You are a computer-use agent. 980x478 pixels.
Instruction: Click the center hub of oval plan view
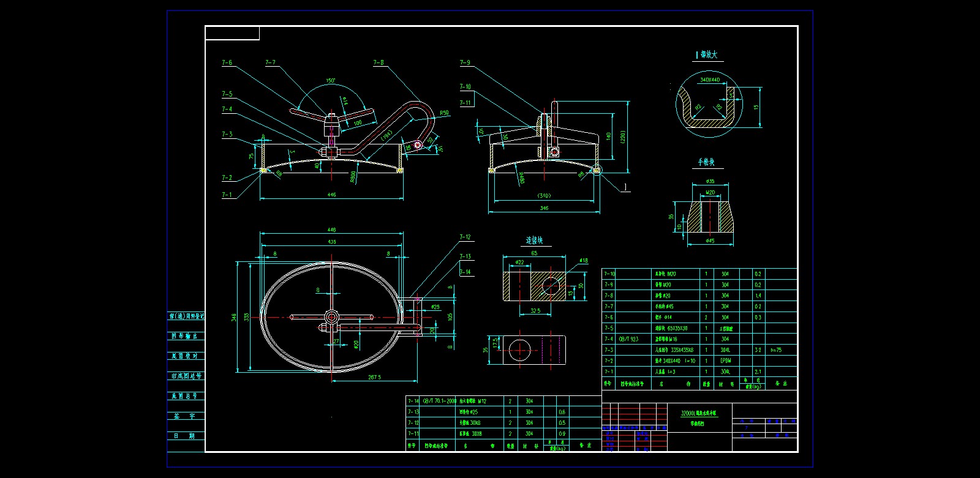331,316
